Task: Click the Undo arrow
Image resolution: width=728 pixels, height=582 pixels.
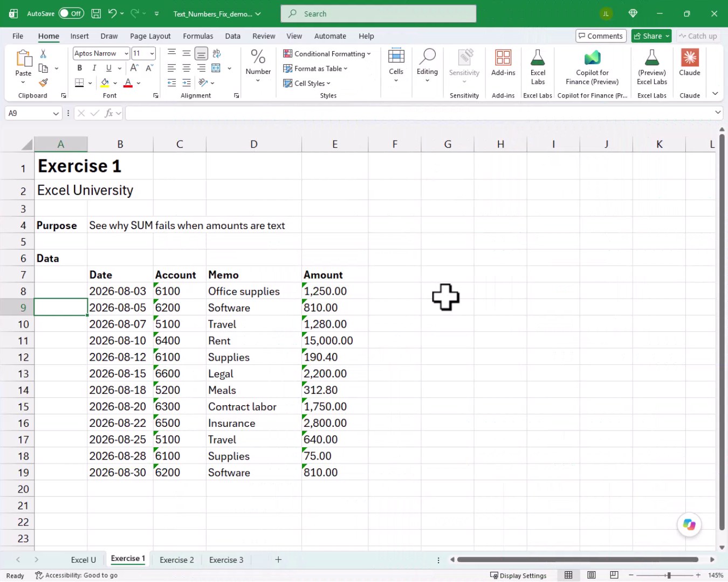Action: 112,13
